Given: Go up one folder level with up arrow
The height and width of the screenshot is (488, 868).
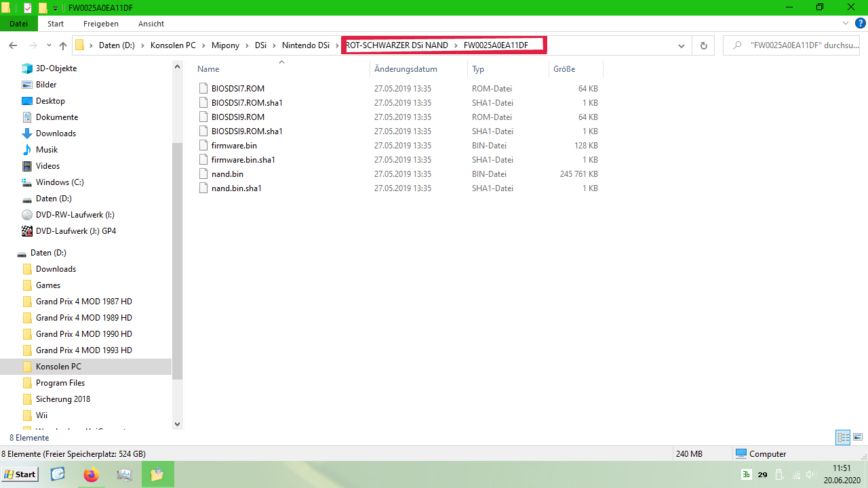Looking at the screenshot, I should pyautogui.click(x=63, y=45).
